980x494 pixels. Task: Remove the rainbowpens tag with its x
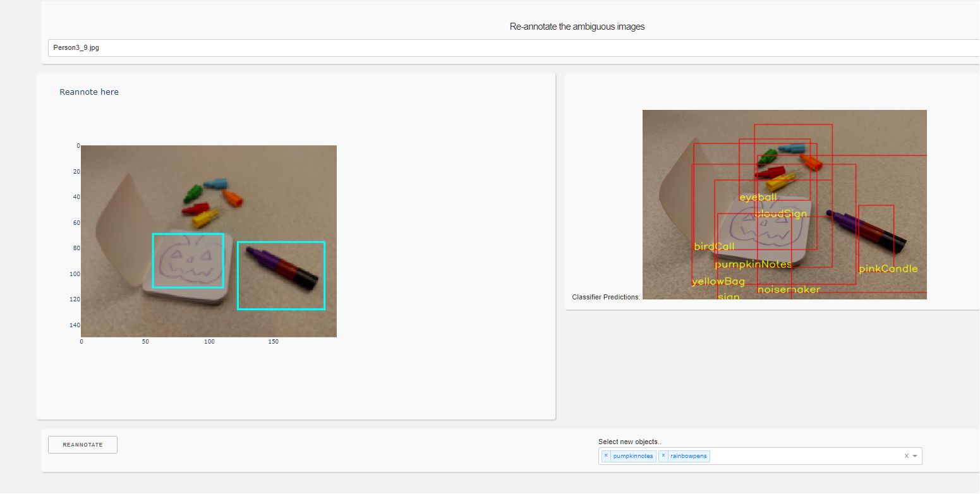point(663,456)
